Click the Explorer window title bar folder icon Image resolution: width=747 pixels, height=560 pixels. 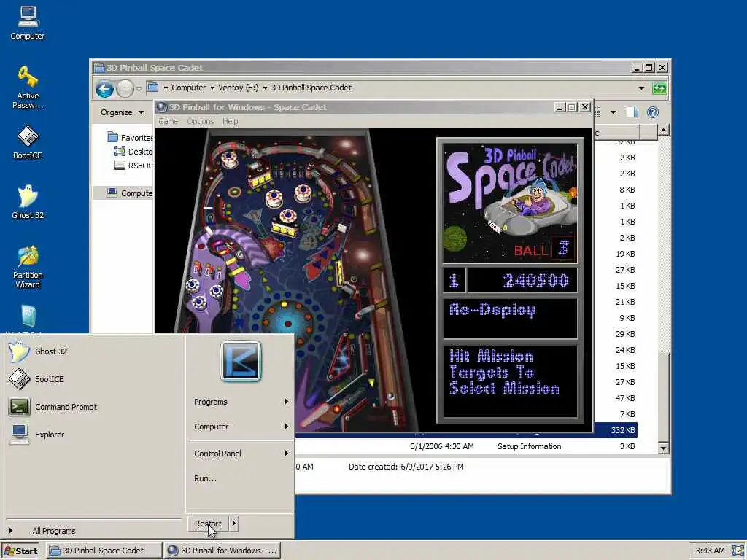[99, 68]
